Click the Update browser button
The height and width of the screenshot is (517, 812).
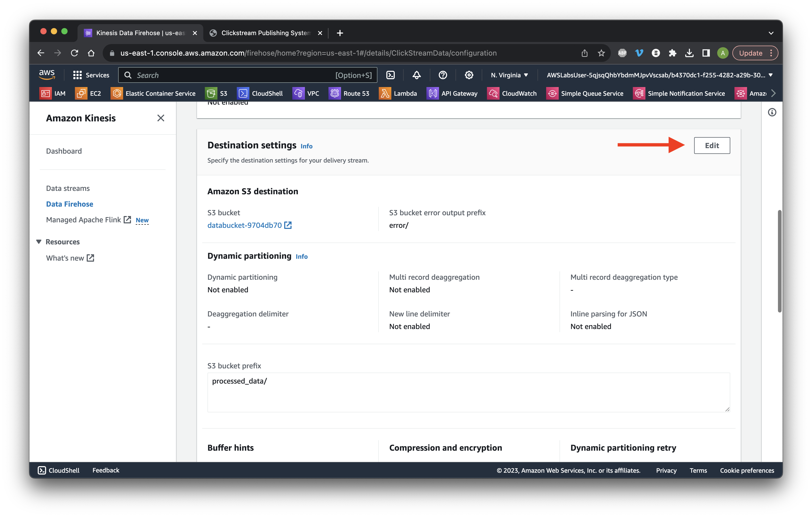click(x=751, y=53)
